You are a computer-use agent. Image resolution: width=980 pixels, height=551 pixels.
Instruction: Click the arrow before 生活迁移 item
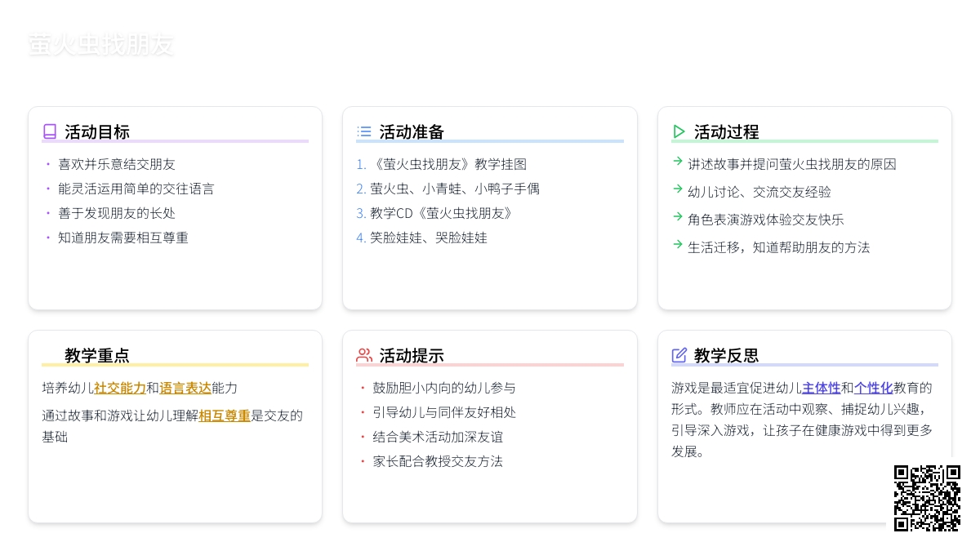point(678,245)
